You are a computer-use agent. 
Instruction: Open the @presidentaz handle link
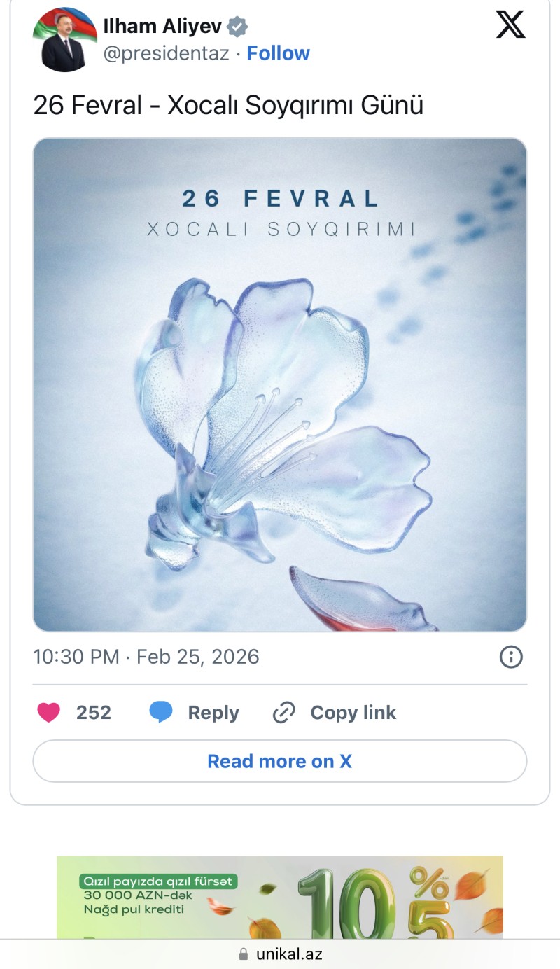[x=167, y=53]
